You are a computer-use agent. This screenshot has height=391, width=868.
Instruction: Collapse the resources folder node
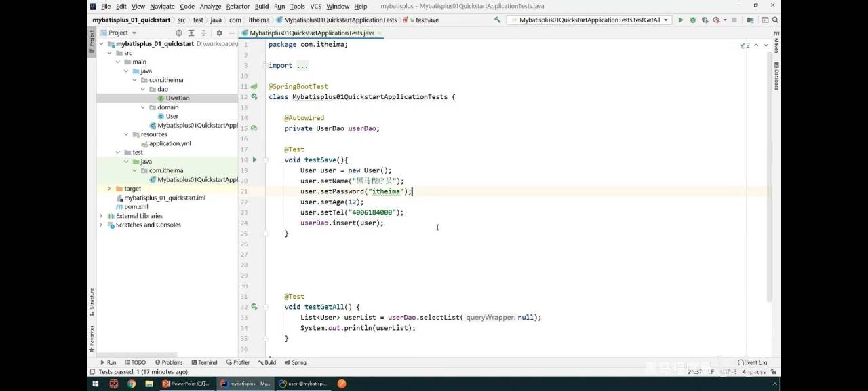point(126,134)
